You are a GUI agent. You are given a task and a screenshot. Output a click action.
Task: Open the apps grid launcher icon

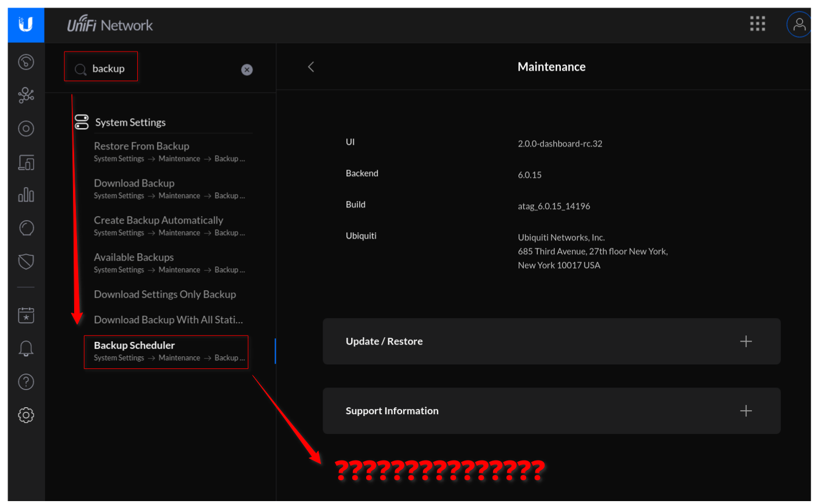pyautogui.click(x=757, y=24)
